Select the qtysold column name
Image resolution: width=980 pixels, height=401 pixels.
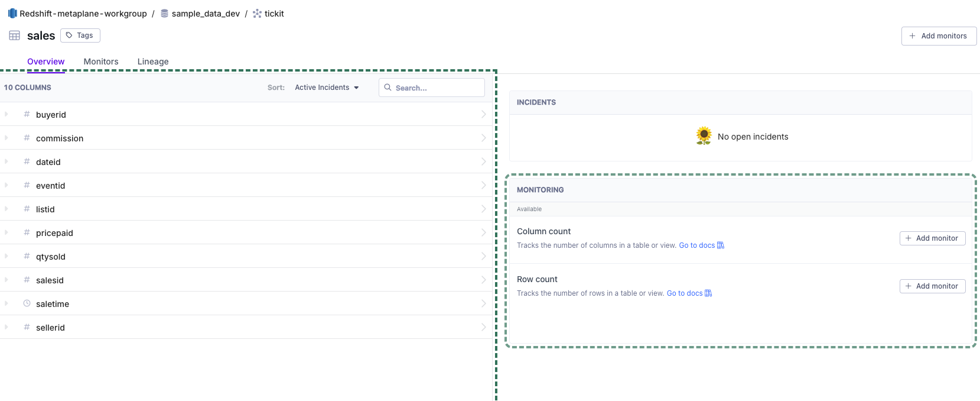point(51,257)
